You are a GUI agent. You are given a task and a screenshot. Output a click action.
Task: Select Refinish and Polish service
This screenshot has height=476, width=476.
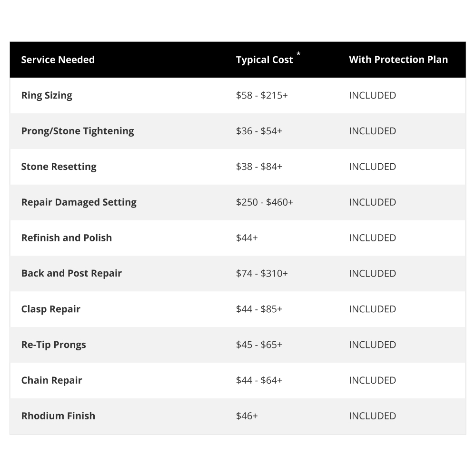[x=67, y=238]
